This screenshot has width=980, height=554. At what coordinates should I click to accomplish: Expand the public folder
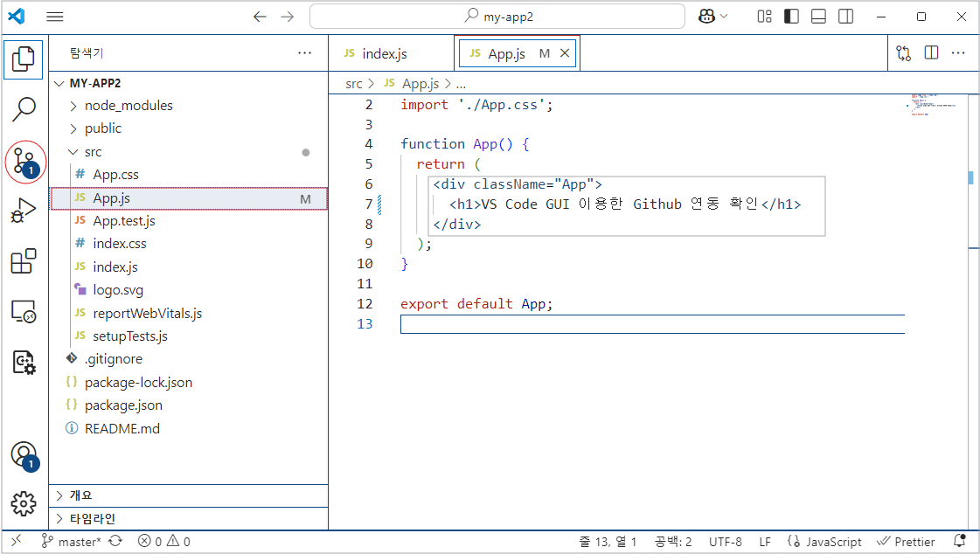pyautogui.click(x=188, y=128)
